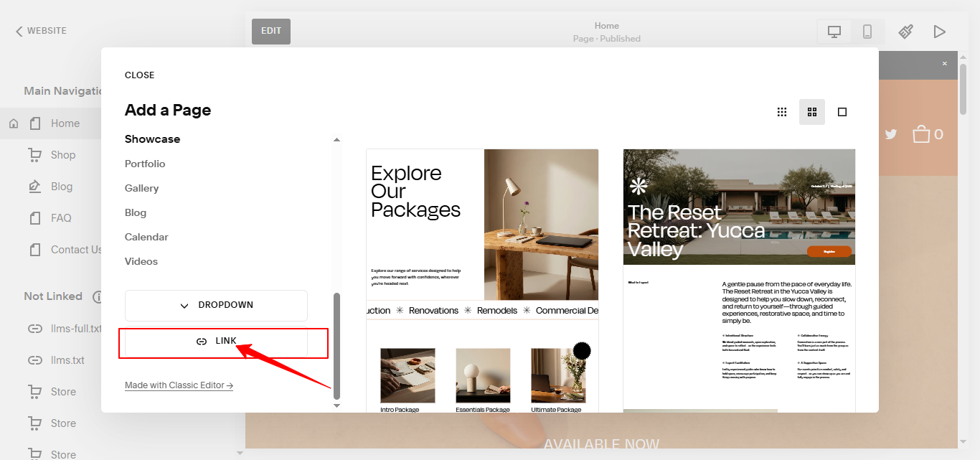
Task: CLOSE the Add a Page dialog
Action: [x=139, y=75]
